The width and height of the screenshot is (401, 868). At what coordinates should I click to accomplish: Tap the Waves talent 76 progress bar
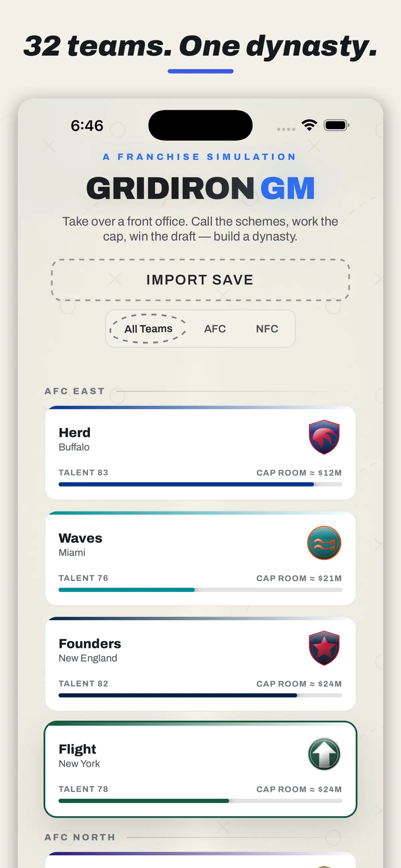(x=200, y=590)
